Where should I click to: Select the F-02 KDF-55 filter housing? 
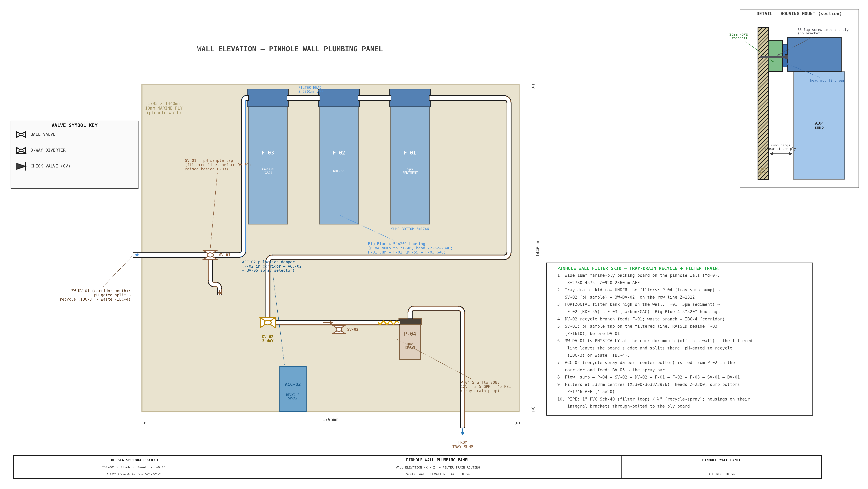coord(339,165)
